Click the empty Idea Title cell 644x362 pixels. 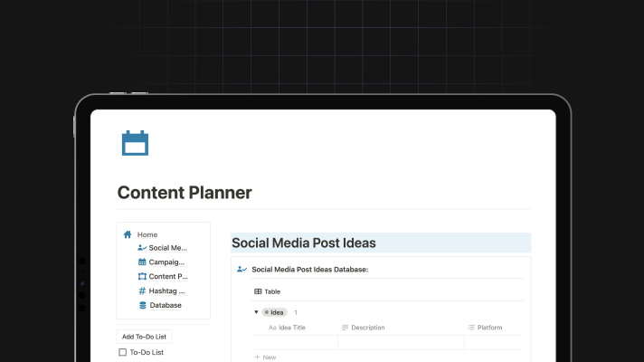pyautogui.click(x=295, y=343)
